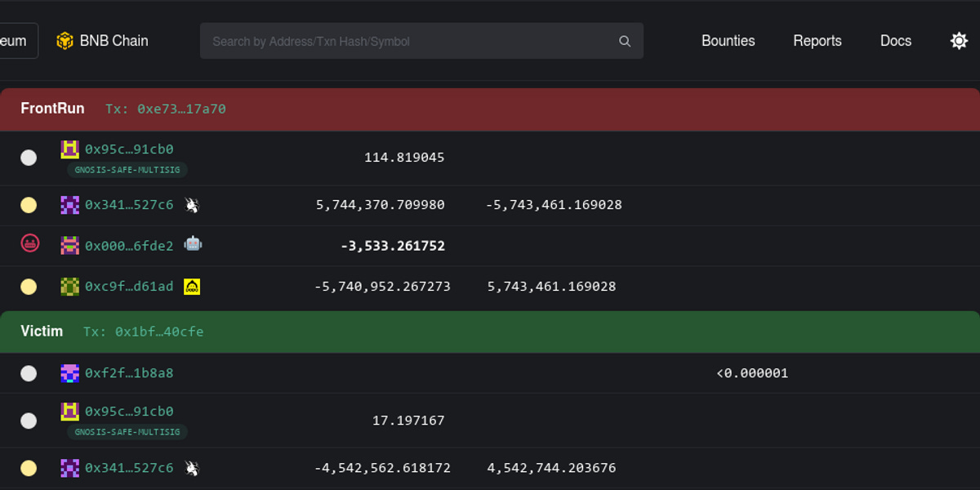
Task: Click the value -5,740,952.267273
Action: click(382, 287)
